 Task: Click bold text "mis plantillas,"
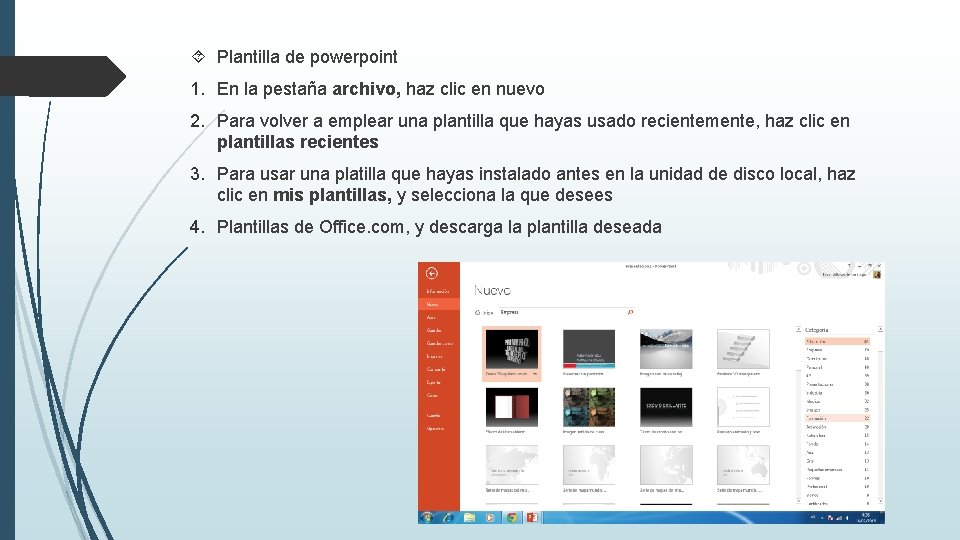(332, 195)
